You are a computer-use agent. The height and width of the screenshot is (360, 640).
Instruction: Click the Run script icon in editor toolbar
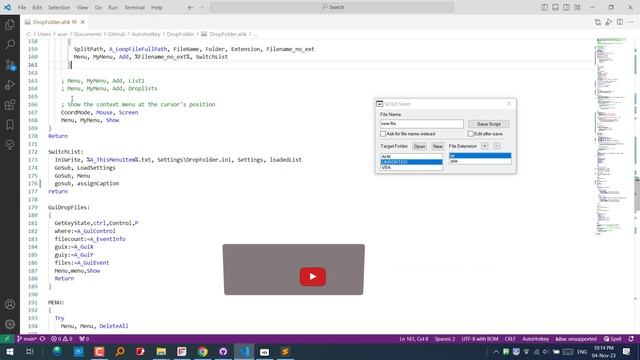[x=609, y=22]
